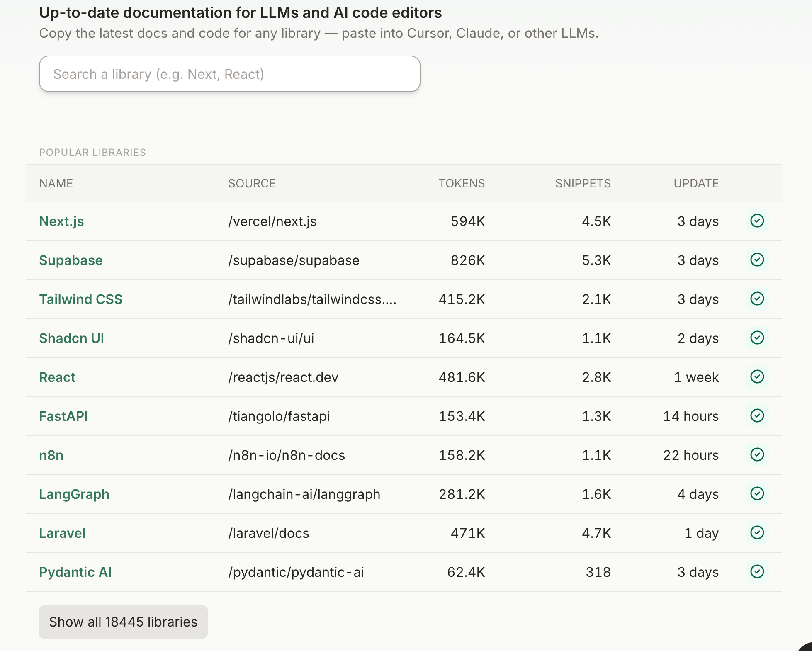
Task: Click the check status icon for Supabase
Action: click(757, 260)
